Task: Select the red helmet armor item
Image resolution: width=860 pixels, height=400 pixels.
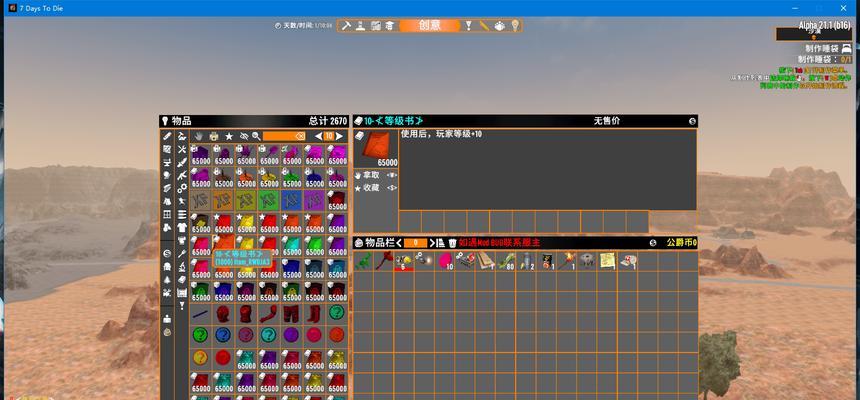Action: pos(223,314)
